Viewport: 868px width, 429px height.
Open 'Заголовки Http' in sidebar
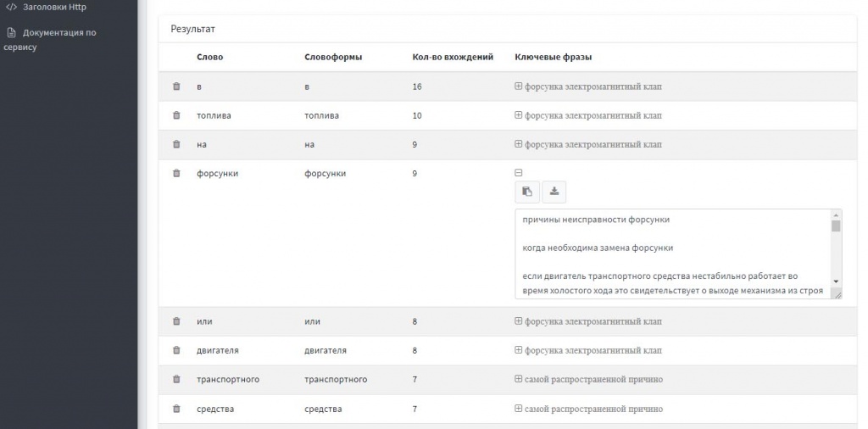click(53, 8)
